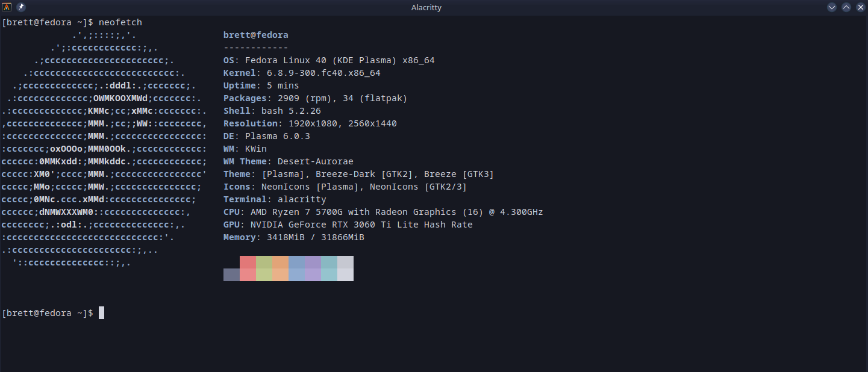Click the terminal cursor block at the prompt

[101, 313]
